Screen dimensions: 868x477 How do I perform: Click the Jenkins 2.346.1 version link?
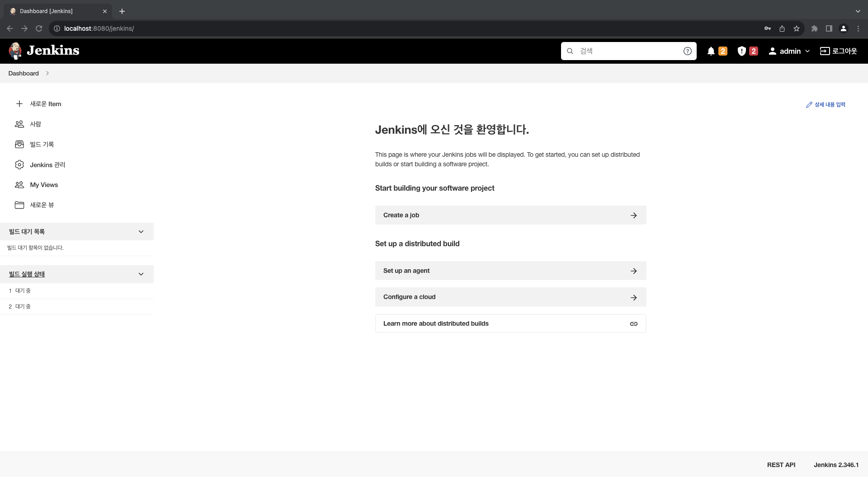pos(836,465)
